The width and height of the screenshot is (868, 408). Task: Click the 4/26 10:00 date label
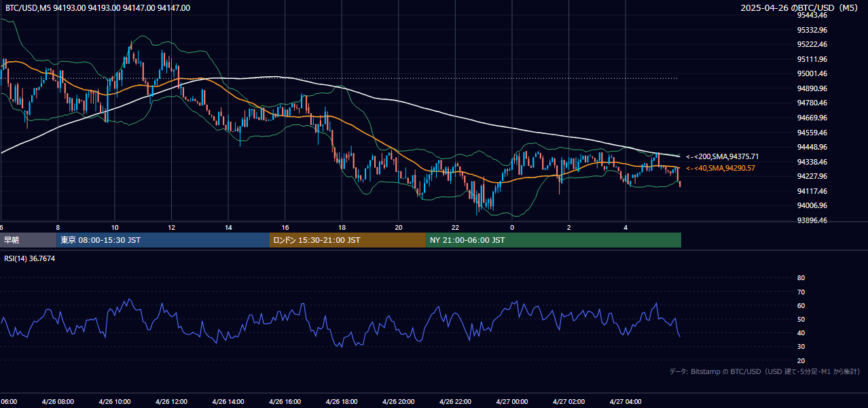115,401
